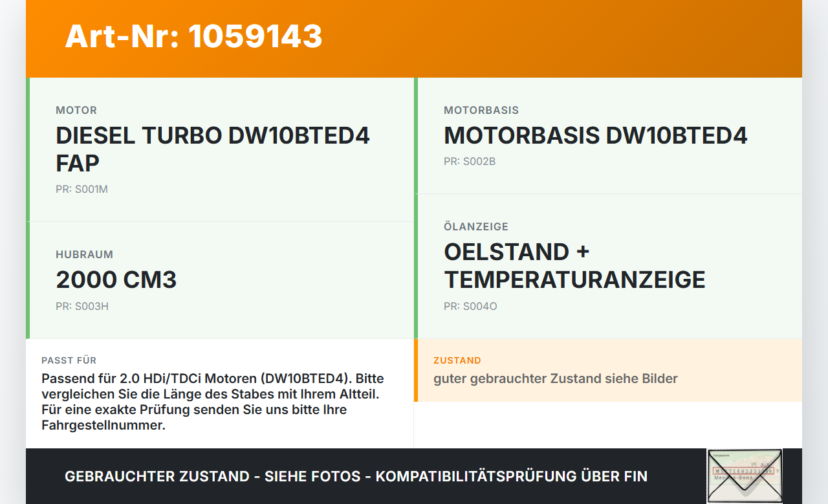Viewport: 828px width, 504px height.
Task: Click the DIESEL TURBO DW10BTED4 FAP value
Action: point(213,149)
